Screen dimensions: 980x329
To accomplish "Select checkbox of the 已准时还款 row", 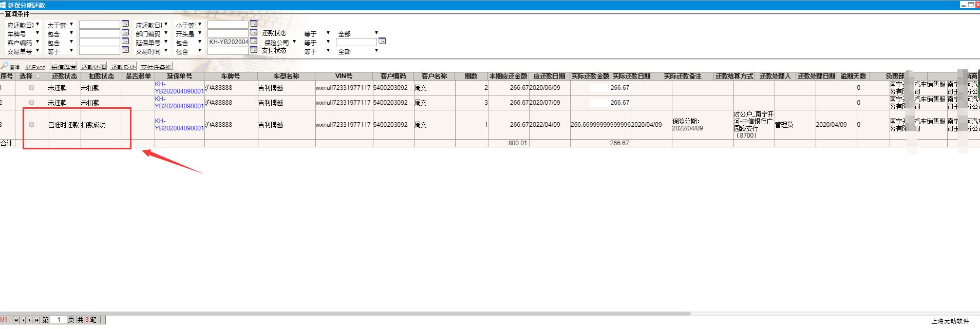I will pos(32,125).
